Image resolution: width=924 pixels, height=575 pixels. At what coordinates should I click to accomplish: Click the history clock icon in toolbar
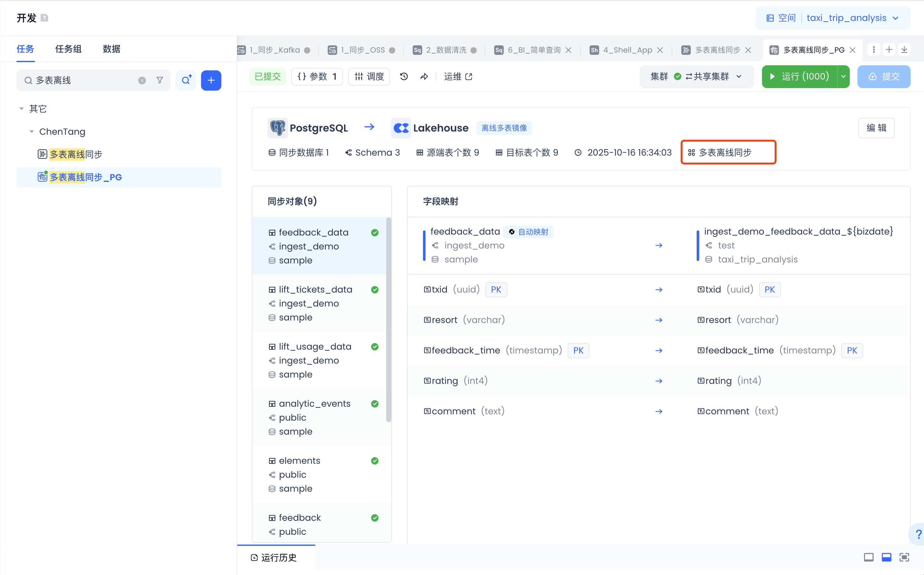[404, 76]
